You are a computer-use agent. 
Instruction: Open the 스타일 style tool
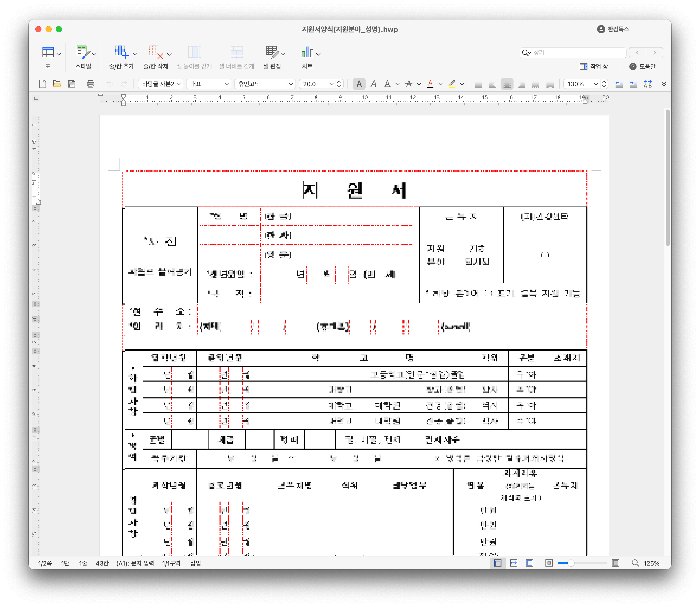[x=83, y=52]
